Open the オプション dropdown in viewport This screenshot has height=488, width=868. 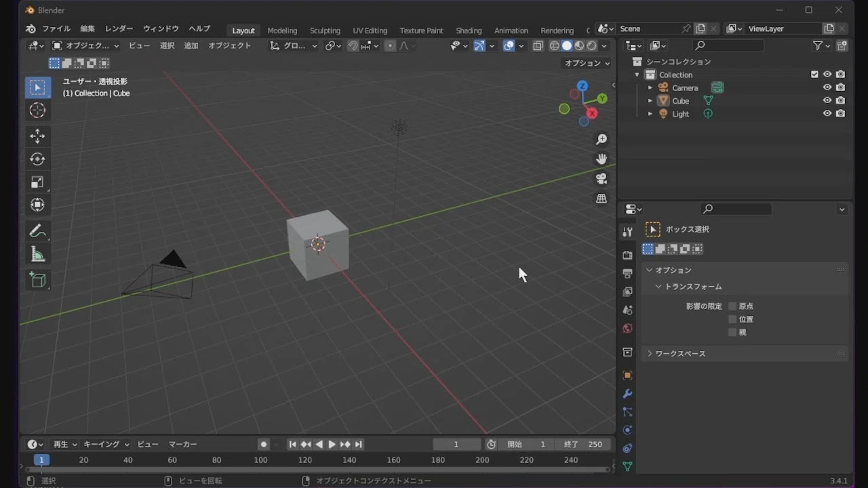tap(587, 63)
